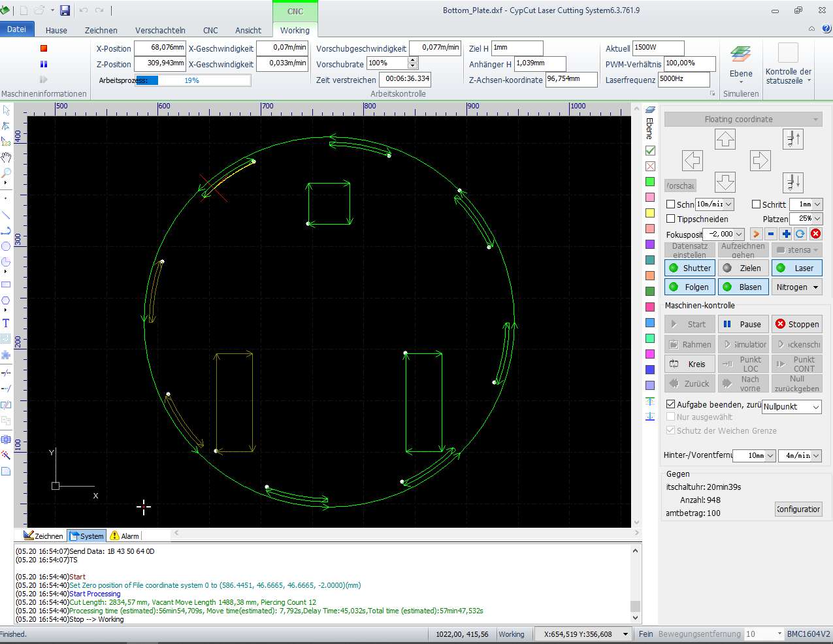Click the jog right arrow button

pos(760,160)
